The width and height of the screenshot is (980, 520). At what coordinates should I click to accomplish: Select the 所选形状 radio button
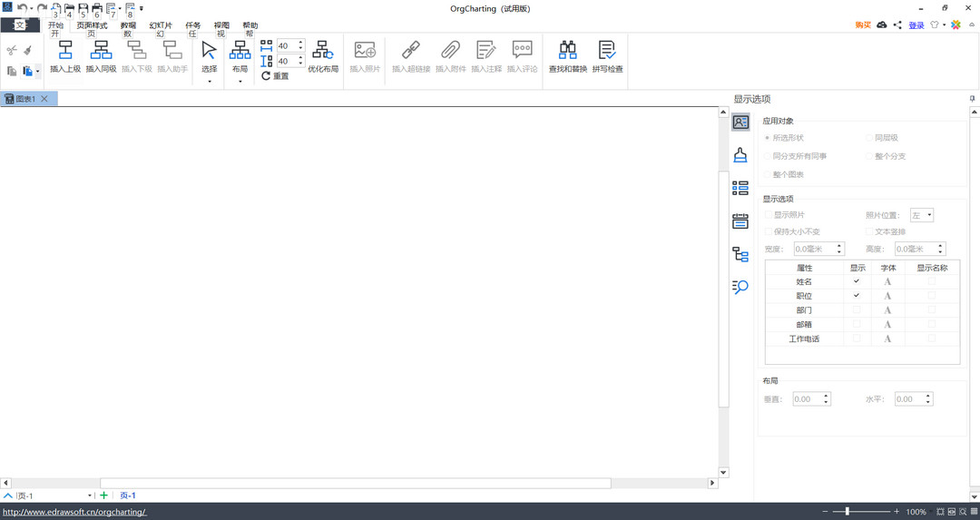(x=768, y=138)
